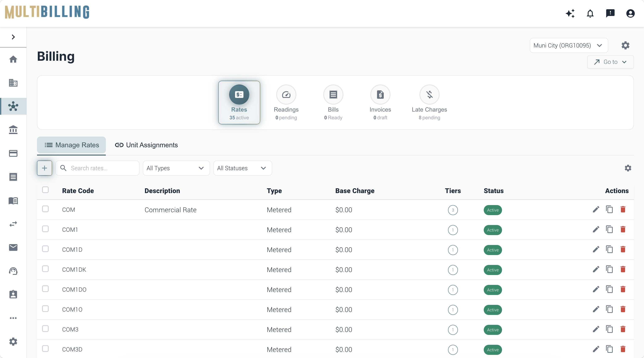Delete the COM1D rate

coord(623,250)
